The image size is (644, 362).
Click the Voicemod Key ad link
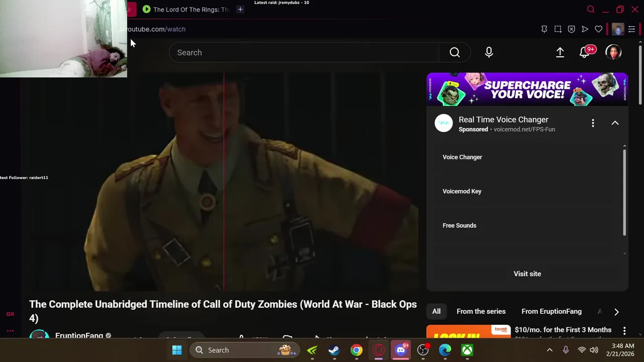point(462,191)
